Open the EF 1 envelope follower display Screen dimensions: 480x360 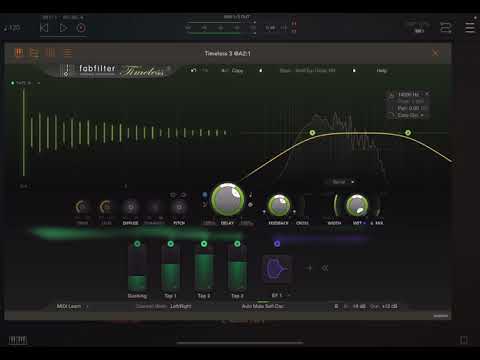277,269
